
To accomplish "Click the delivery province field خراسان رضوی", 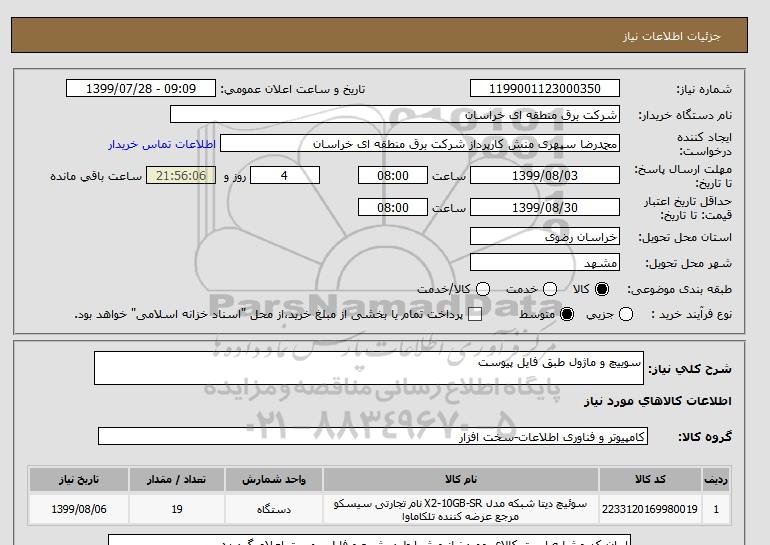I will point(545,237).
